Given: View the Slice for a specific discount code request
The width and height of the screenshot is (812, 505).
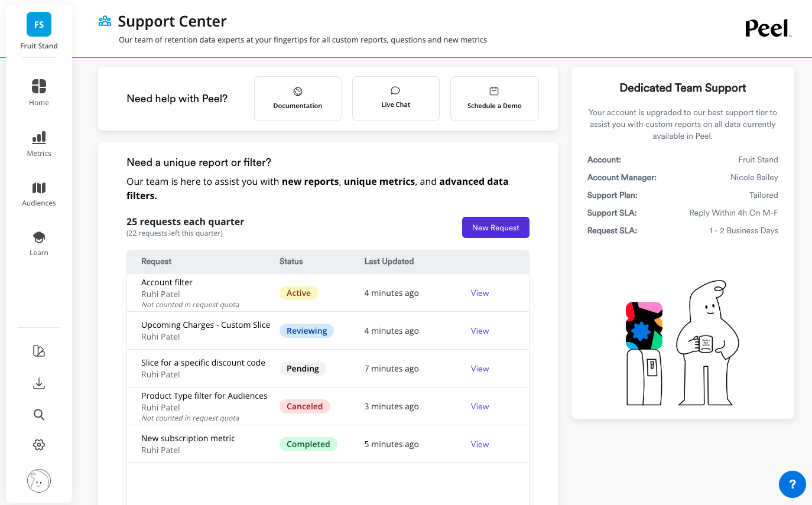Looking at the screenshot, I should coord(480,369).
